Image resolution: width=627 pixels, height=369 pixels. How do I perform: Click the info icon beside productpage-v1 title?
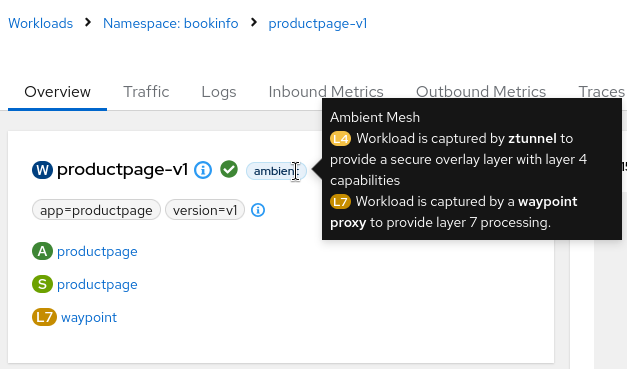pyautogui.click(x=203, y=170)
